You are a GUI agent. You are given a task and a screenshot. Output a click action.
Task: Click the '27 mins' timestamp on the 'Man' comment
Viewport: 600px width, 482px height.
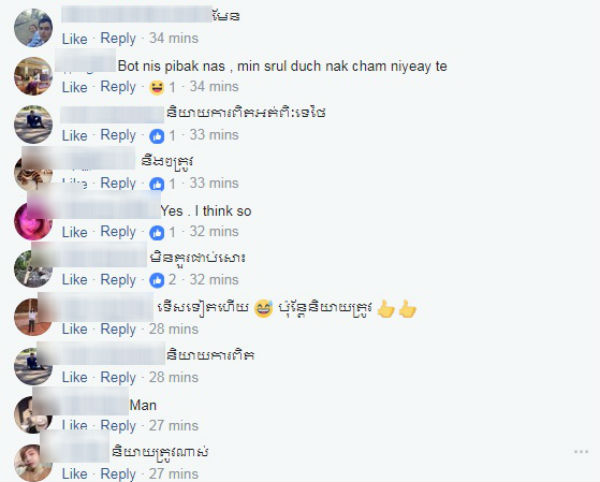174,425
